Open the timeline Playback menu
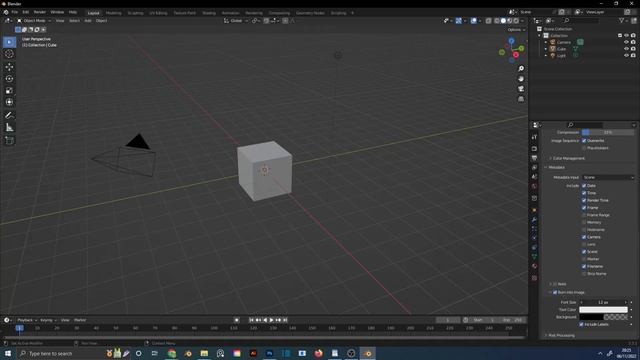The width and height of the screenshot is (640, 360). click(x=27, y=320)
